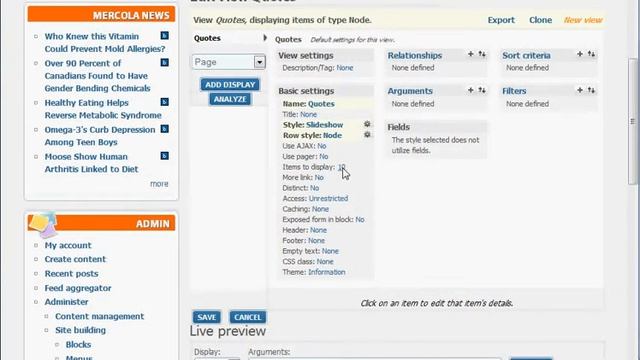Open Site building menu item
This screenshot has height=360, width=640.
pos(80,330)
